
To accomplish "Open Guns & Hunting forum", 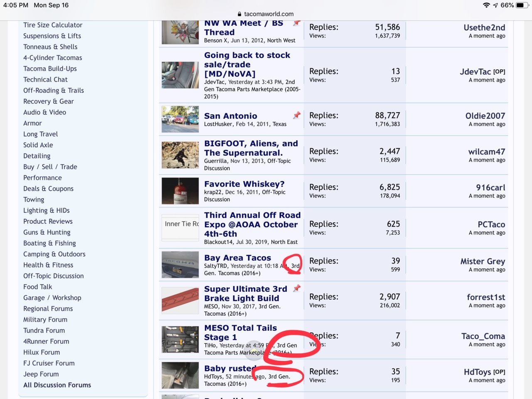I will [47, 232].
